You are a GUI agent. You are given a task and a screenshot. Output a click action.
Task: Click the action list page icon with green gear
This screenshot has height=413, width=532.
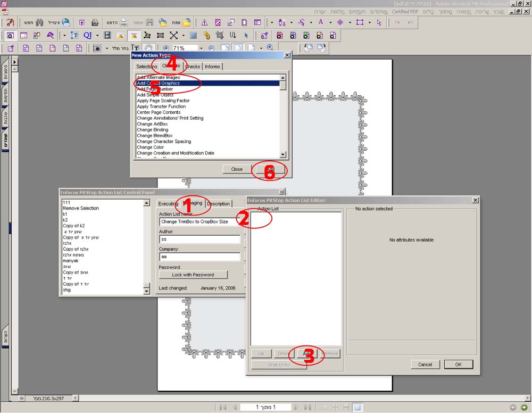click(306, 35)
